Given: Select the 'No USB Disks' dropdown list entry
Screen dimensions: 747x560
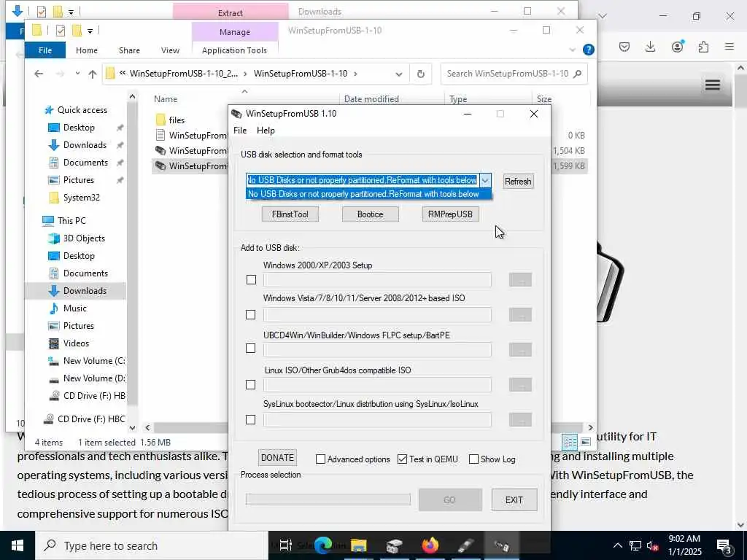Looking at the screenshot, I should click(368, 194).
